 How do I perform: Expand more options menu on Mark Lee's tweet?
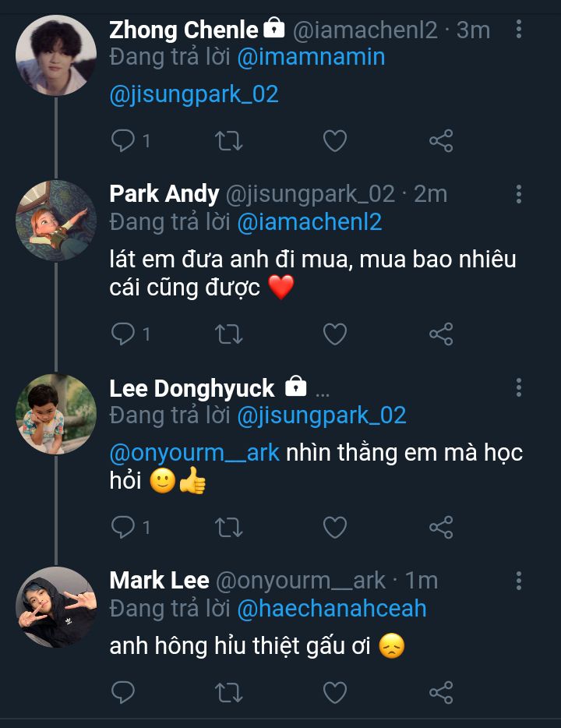(519, 581)
